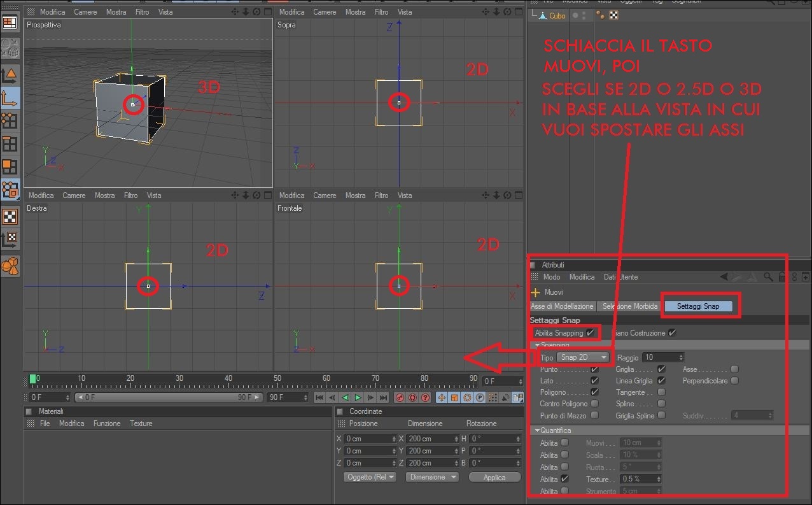Select the Edges mode icon

point(10,144)
